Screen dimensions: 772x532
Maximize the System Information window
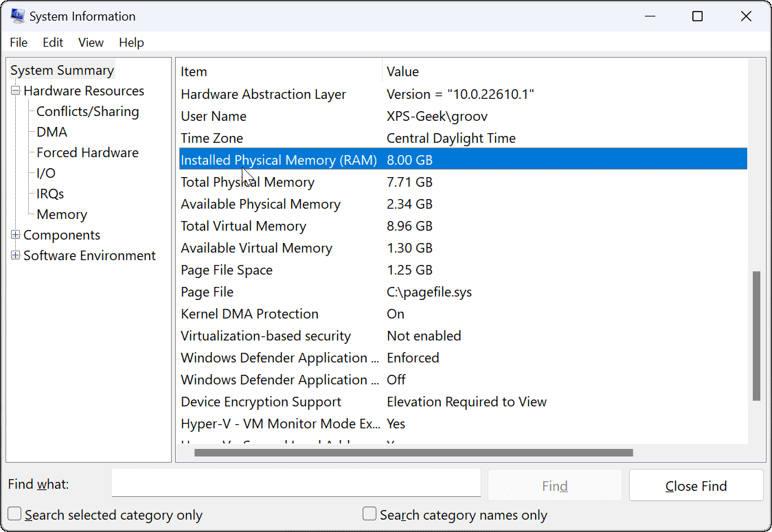[x=697, y=16]
